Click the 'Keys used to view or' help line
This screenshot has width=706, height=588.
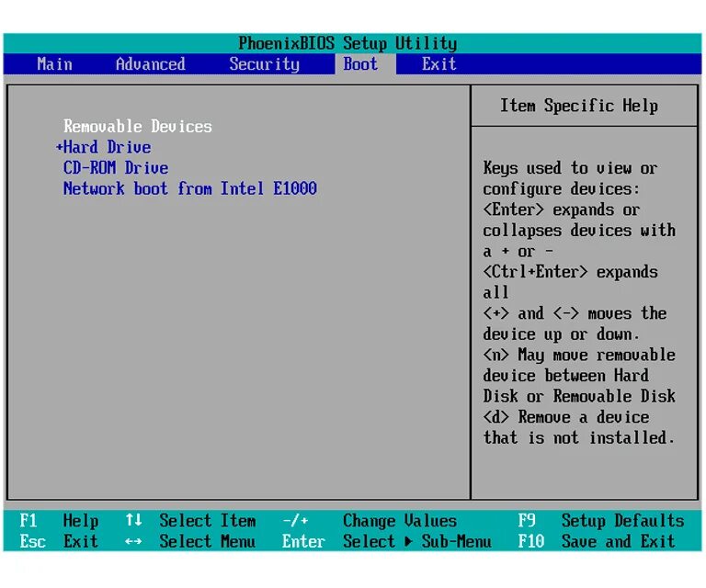click(571, 168)
